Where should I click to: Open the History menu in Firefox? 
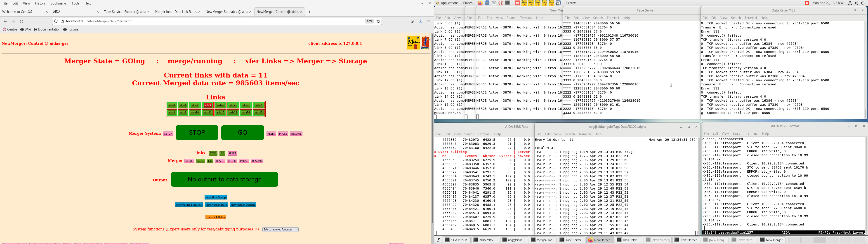click(40, 3)
